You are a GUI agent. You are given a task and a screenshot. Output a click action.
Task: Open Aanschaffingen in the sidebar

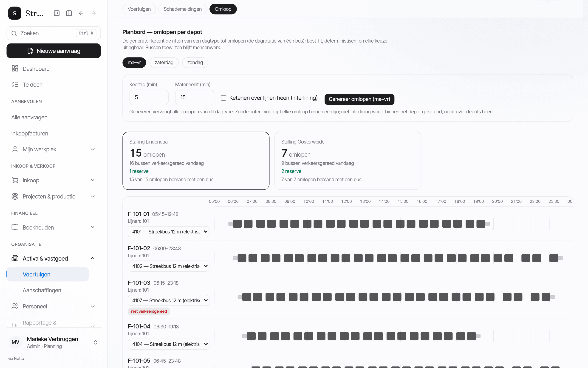(42, 290)
